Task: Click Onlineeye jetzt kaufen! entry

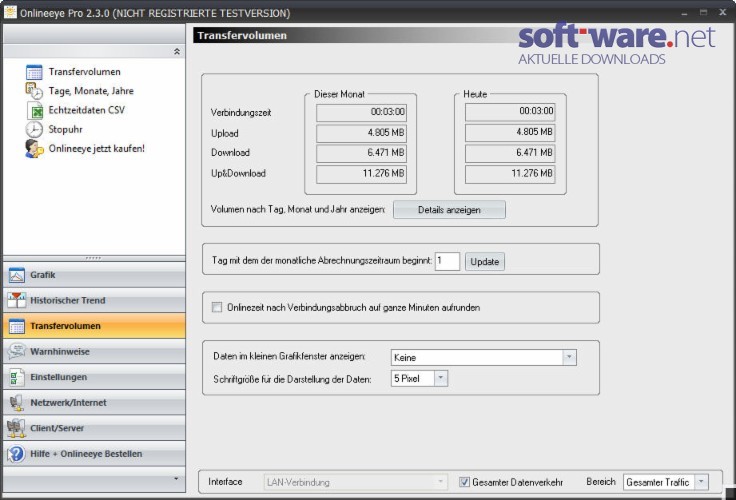Action: [x=97, y=149]
